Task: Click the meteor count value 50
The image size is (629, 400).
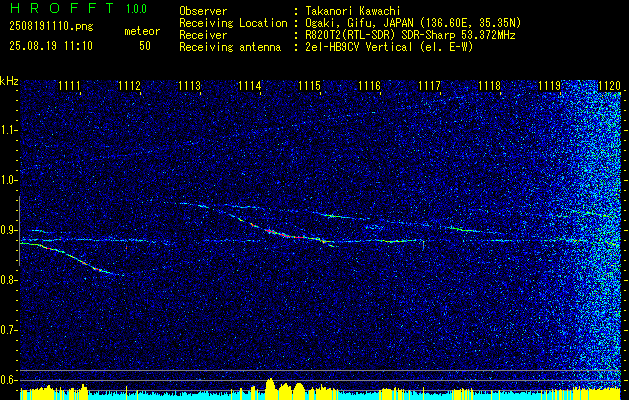Action: [145, 46]
